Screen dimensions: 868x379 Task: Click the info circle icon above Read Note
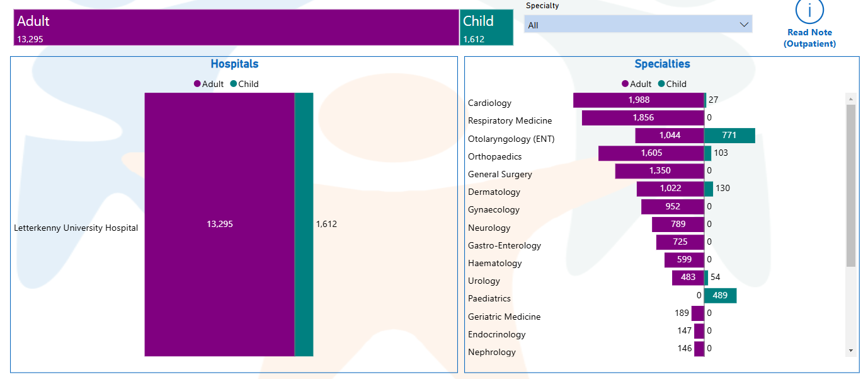(x=809, y=10)
